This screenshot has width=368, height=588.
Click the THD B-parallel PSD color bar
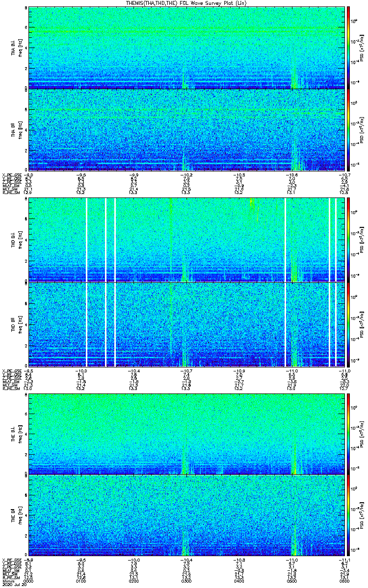(349, 324)
